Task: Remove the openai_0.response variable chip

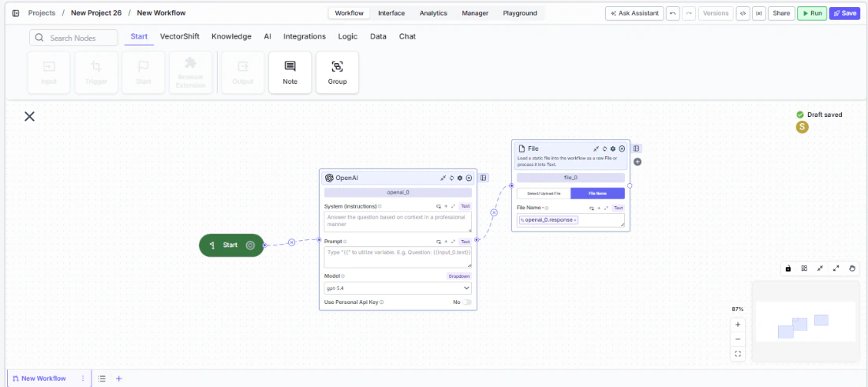Action: pyautogui.click(x=575, y=220)
